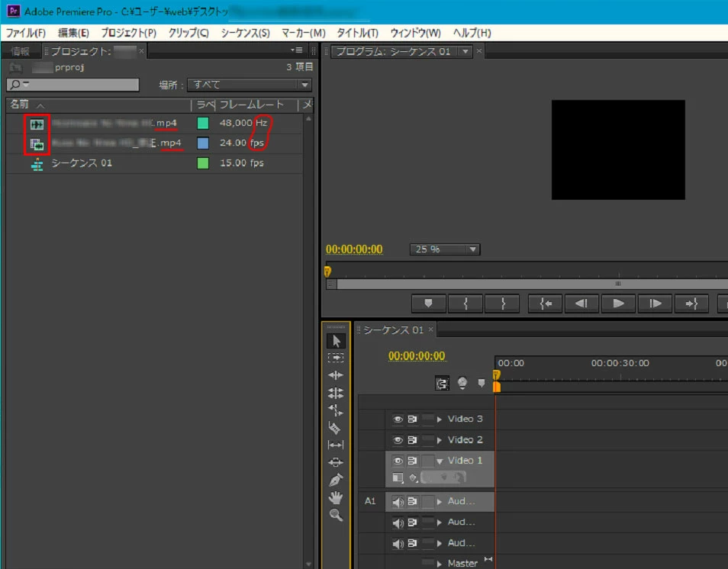728x569 pixels.
Task: Open the ファイル(F) menu
Action: 25,33
